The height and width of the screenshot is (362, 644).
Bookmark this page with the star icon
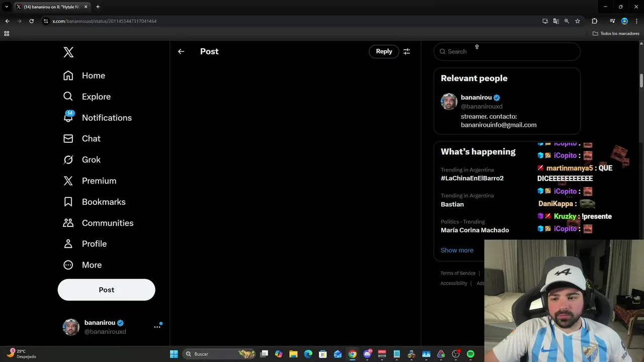click(x=578, y=21)
